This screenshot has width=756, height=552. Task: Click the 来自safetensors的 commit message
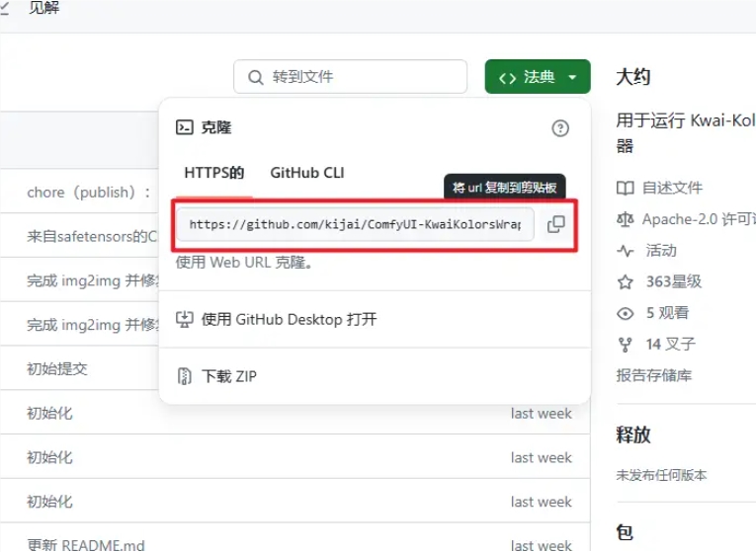[92, 237]
